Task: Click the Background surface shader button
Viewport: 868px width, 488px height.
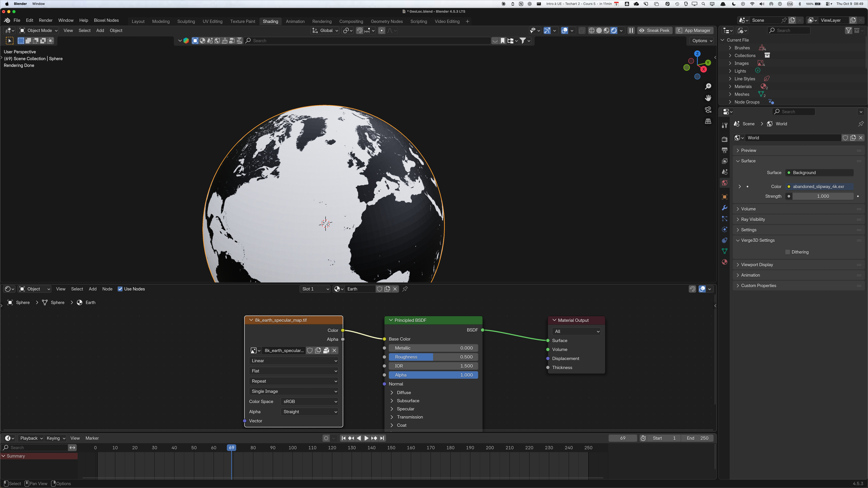Action: point(819,173)
